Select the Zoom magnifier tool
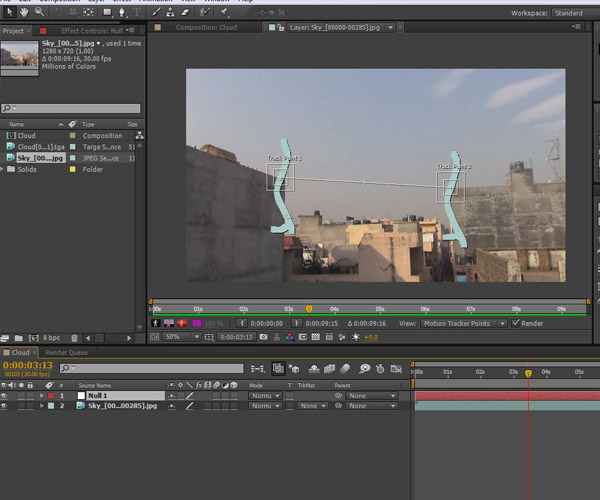Image resolution: width=600 pixels, height=500 pixels. pyautogui.click(x=39, y=12)
